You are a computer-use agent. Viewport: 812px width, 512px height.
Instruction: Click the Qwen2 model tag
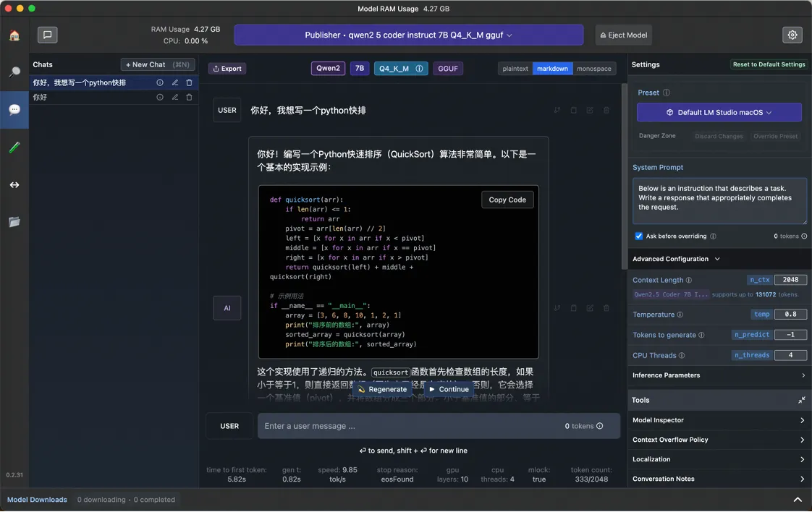[x=328, y=68]
